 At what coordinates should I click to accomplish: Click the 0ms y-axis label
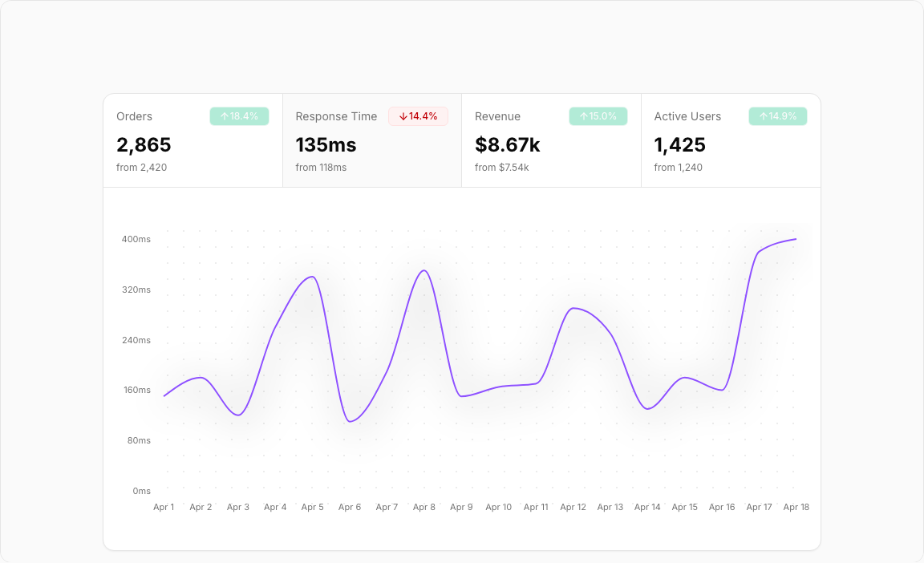[x=141, y=491]
